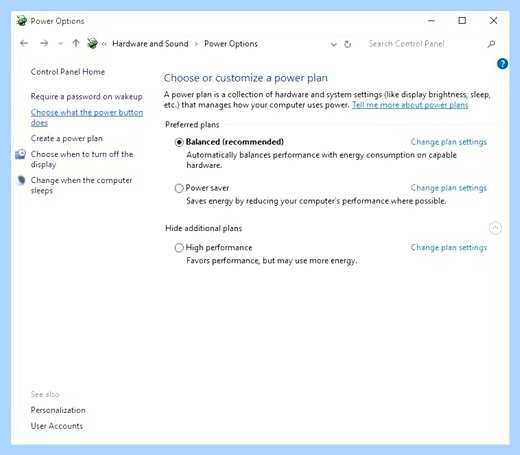Click the breadcrumb arrow after Hardware and Sound

(196, 44)
